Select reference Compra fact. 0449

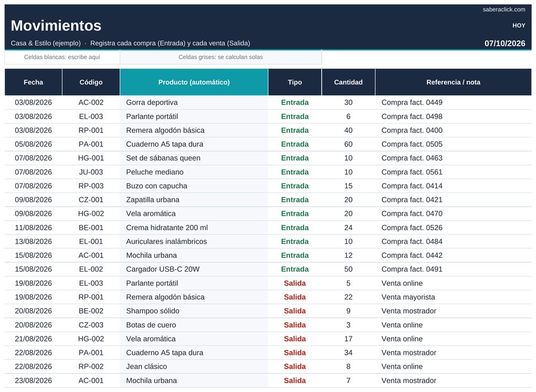tap(453, 103)
